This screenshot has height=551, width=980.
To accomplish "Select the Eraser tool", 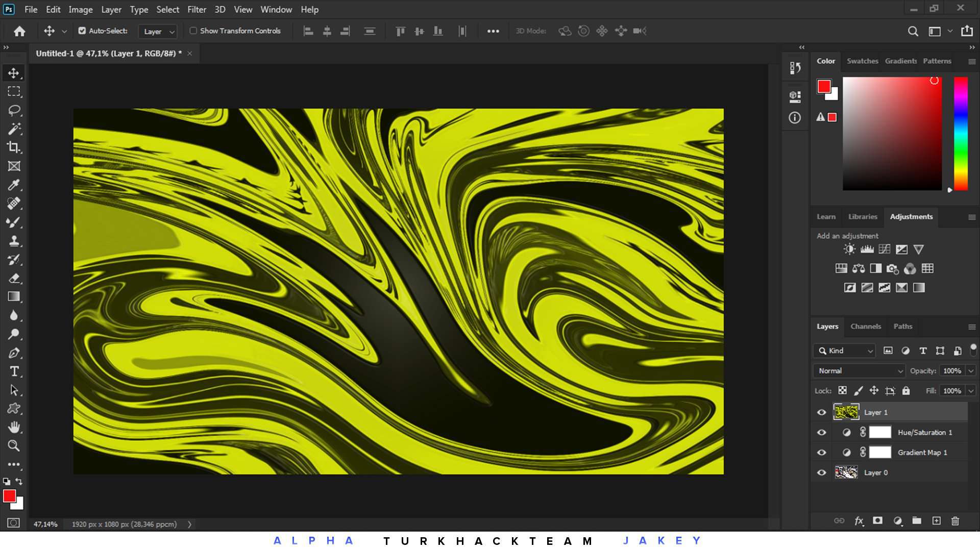I will [14, 278].
